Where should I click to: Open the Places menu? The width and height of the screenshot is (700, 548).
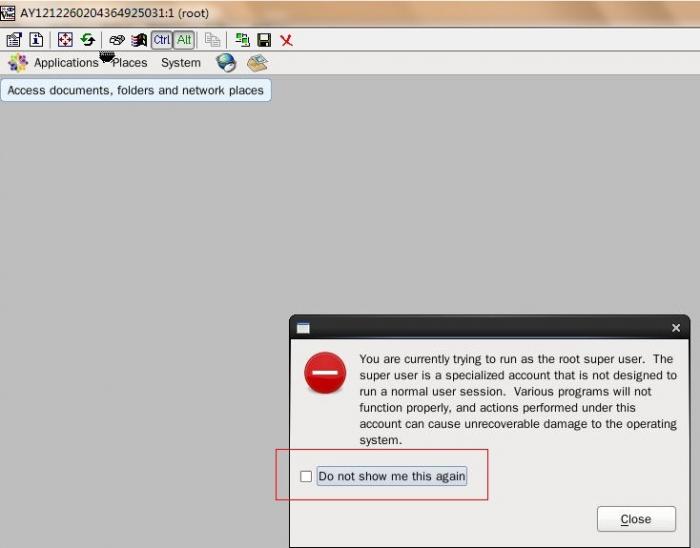130,63
